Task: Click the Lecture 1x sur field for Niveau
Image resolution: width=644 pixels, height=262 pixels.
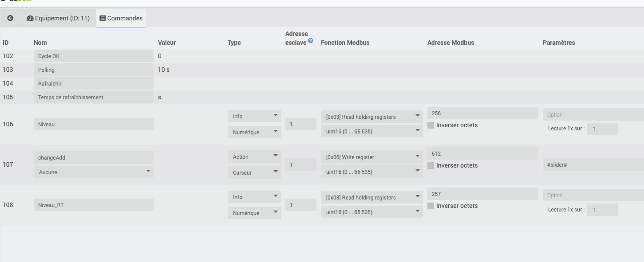Action: [602, 129]
